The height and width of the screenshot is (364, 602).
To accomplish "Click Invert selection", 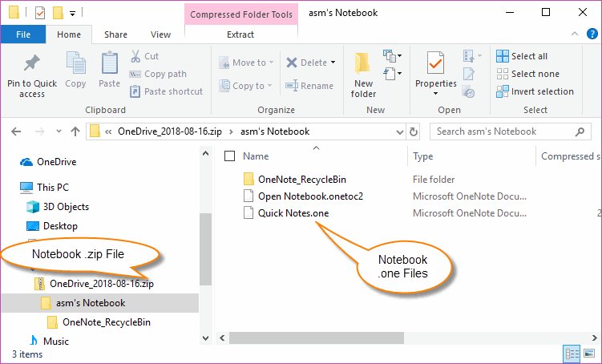I will pyautogui.click(x=535, y=91).
